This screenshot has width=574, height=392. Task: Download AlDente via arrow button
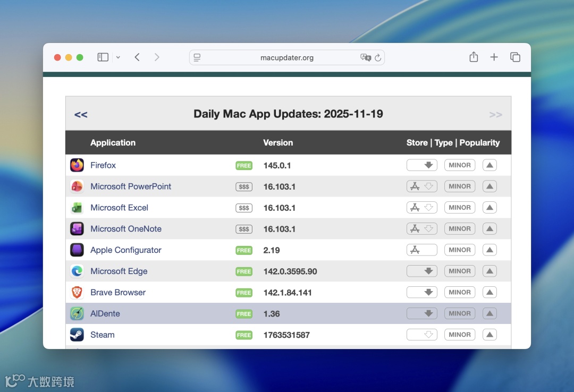coord(421,314)
